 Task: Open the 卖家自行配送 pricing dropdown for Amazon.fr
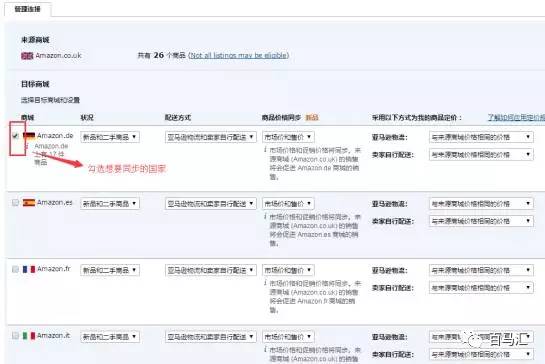[x=481, y=288]
